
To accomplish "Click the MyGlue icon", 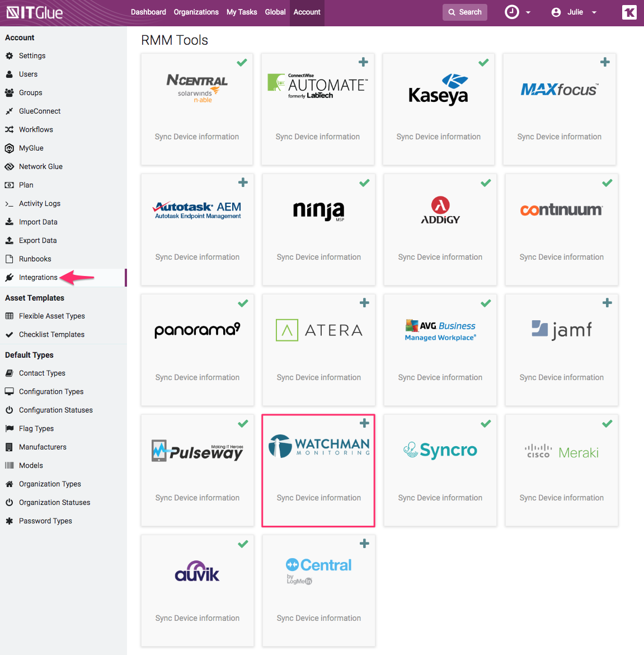I will (9, 148).
